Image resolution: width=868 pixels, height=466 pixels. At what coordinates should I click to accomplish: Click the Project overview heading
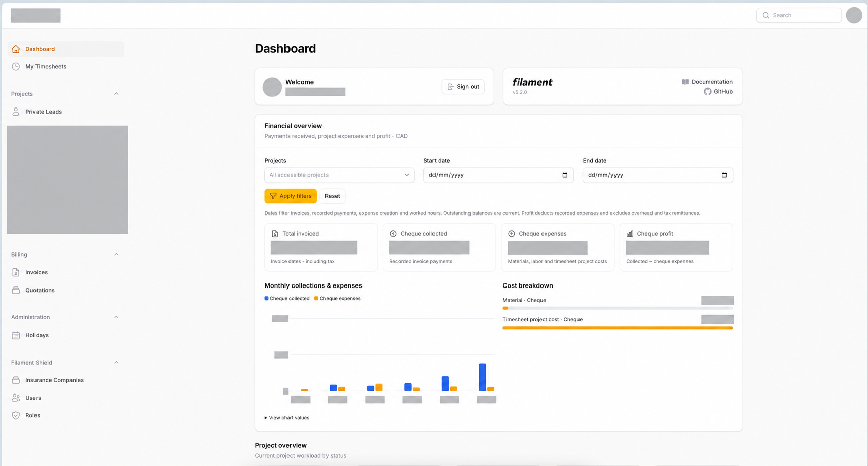click(280, 445)
